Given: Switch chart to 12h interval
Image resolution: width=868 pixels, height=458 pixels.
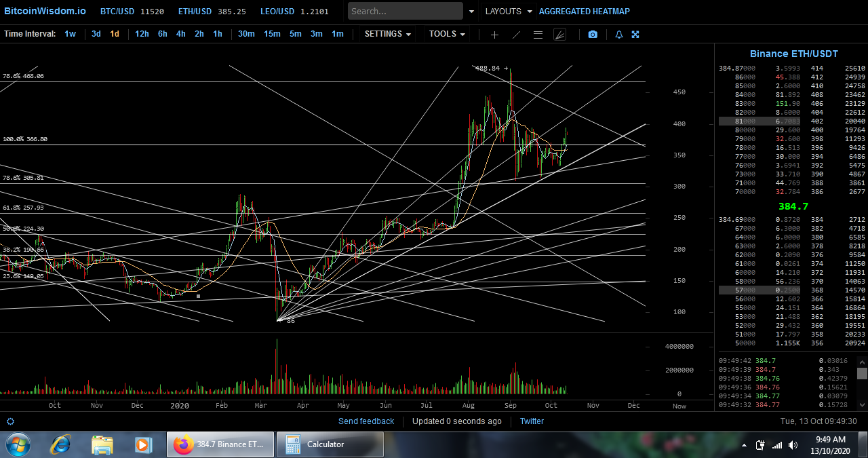Looking at the screenshot, I should [x=142, y=34].
